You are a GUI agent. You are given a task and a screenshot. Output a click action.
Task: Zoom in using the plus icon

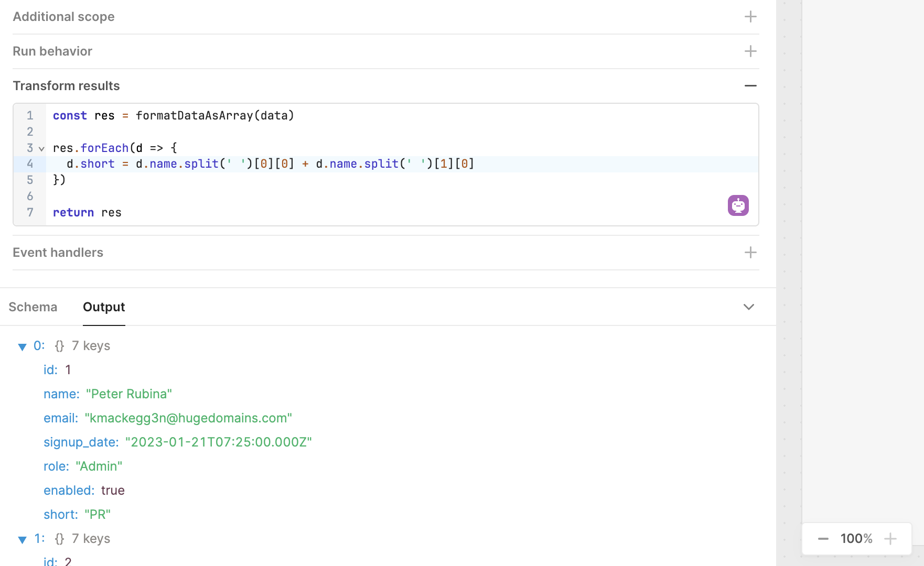click(890, 539)
